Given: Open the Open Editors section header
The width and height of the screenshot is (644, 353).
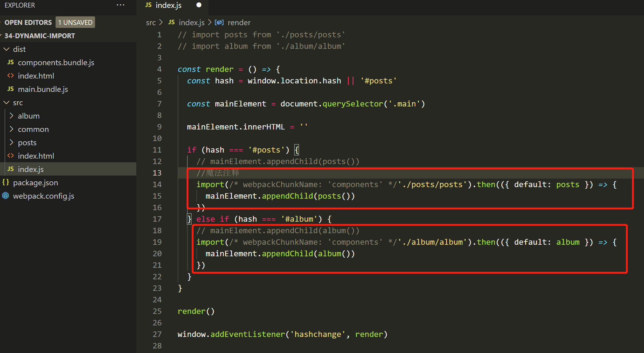Looking at the screenshot, I should (x=28, y=22).
